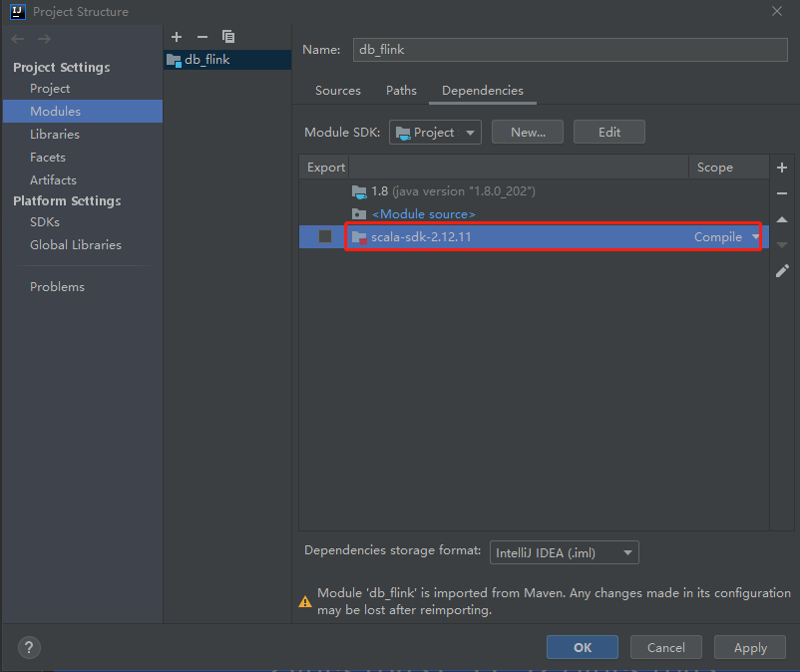The image size is (800, 672).
Task: Add a dependency using plus icon
Action: tap(782, 168)
